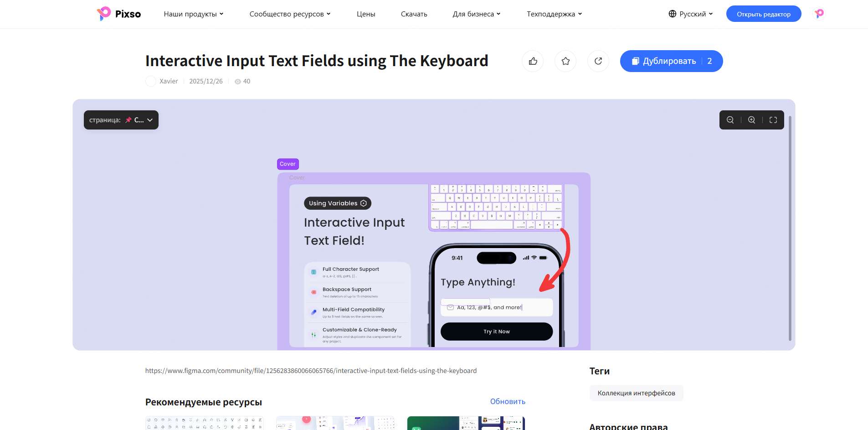Image resolution: width=868 pixels, height=430 pixels.
Task: Expand Наши продукты menu
Action: (194, 14)
